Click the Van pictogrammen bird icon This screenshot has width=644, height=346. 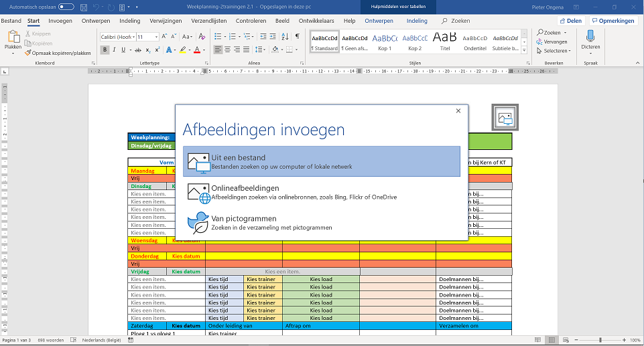(198, 222)
